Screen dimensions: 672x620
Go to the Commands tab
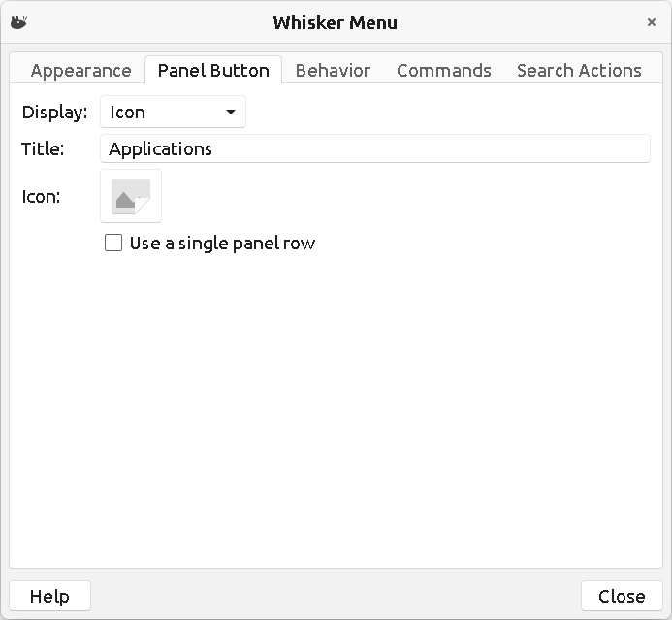(x=443, y=70)
